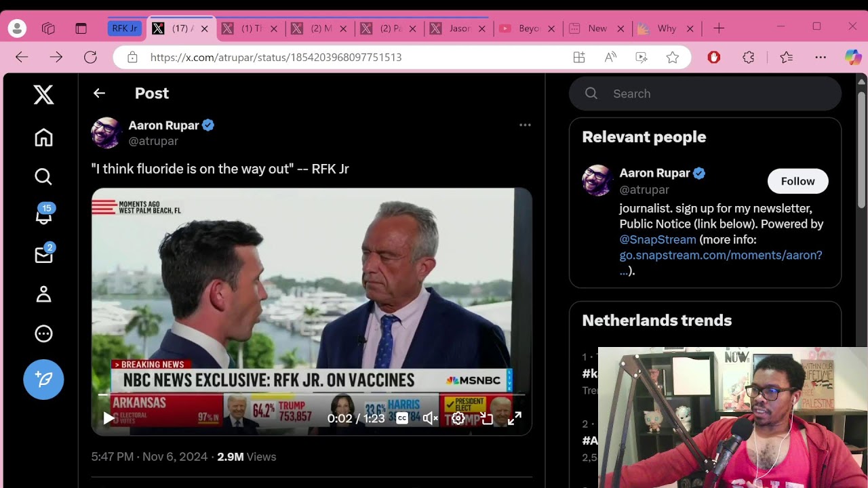This screenshot has height=488, width=868.
Task: Open the post's three-dot options menu
Action: (525, 125)
